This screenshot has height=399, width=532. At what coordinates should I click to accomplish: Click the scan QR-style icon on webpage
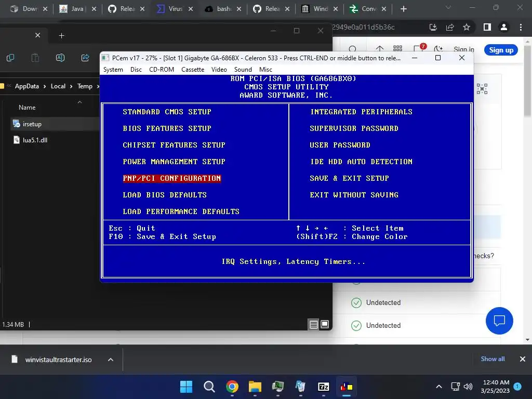(x=482, y=89)
